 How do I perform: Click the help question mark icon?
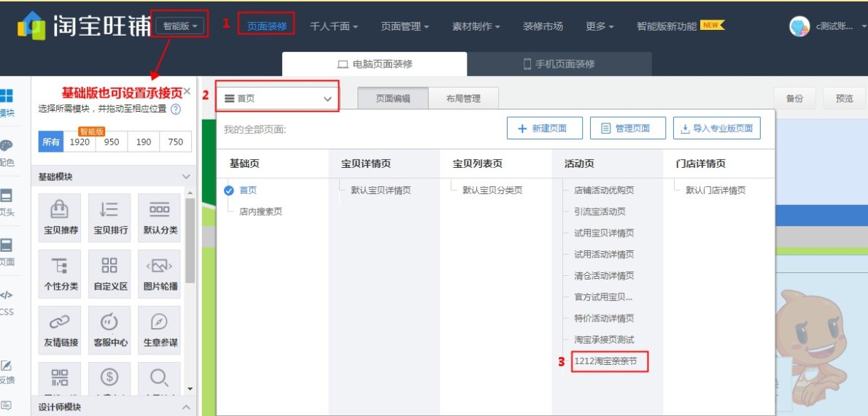point(176,109)
